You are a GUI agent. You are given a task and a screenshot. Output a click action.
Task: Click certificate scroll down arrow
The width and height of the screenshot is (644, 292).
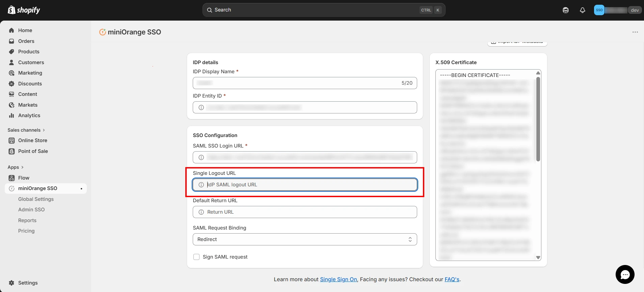(x=538, y=258)
